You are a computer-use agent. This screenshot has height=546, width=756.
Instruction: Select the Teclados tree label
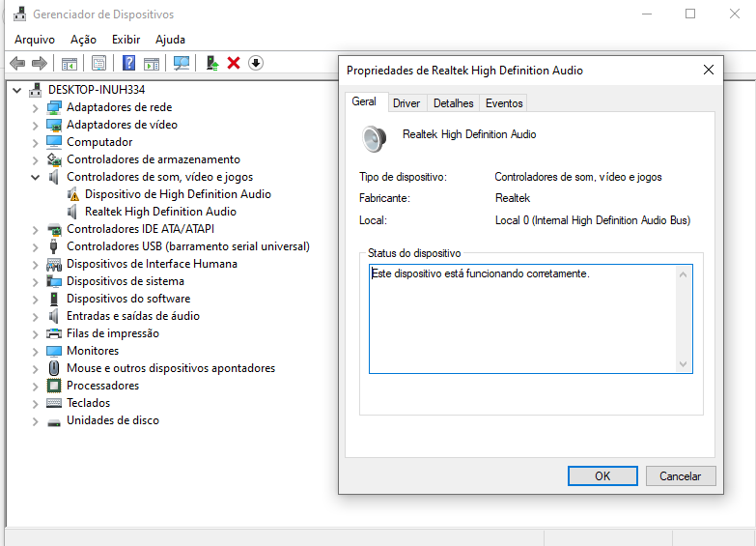(88, 403)
